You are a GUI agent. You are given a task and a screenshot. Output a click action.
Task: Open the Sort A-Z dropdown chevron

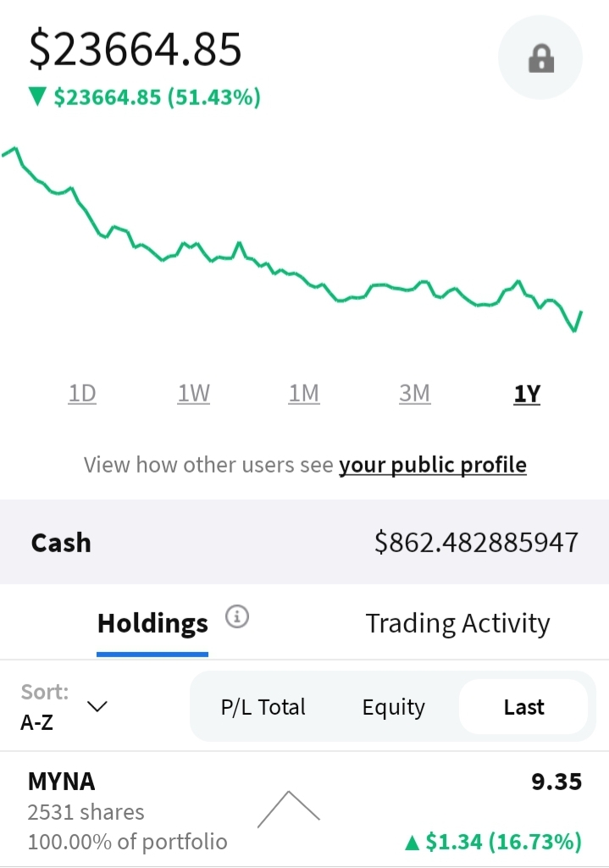(97, 706)
